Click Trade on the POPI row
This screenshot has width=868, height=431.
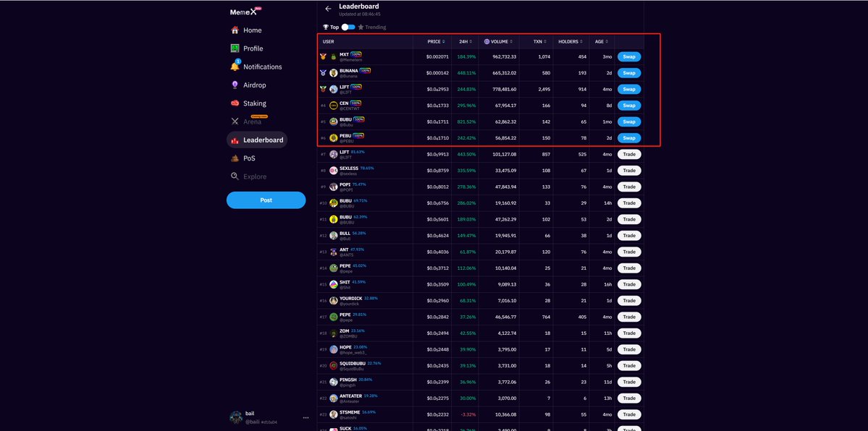(x=629, y=187)
